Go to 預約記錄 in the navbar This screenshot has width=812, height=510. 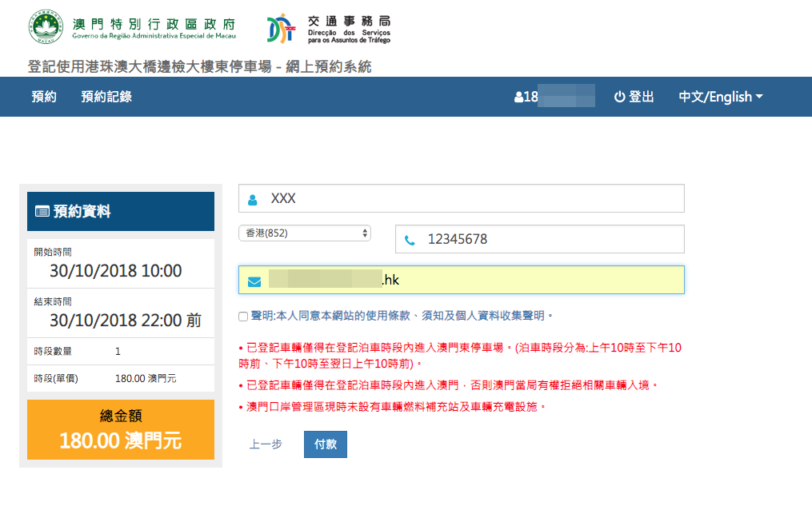(106, 97)
